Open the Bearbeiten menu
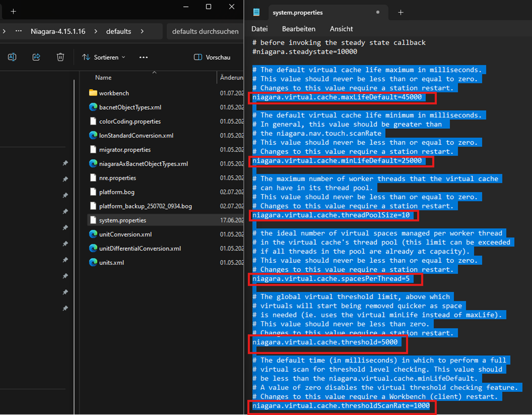 (x=299, y=29)
